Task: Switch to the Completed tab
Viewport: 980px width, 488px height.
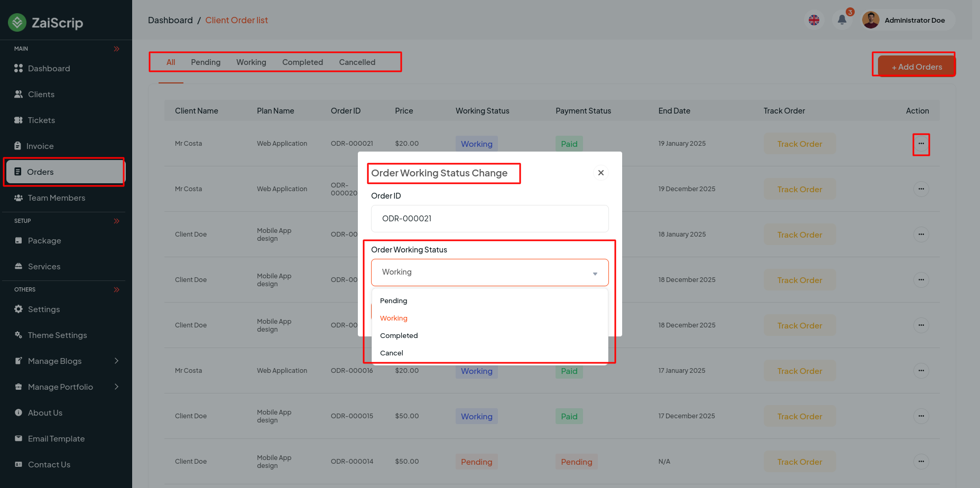Action: [302, 62]
